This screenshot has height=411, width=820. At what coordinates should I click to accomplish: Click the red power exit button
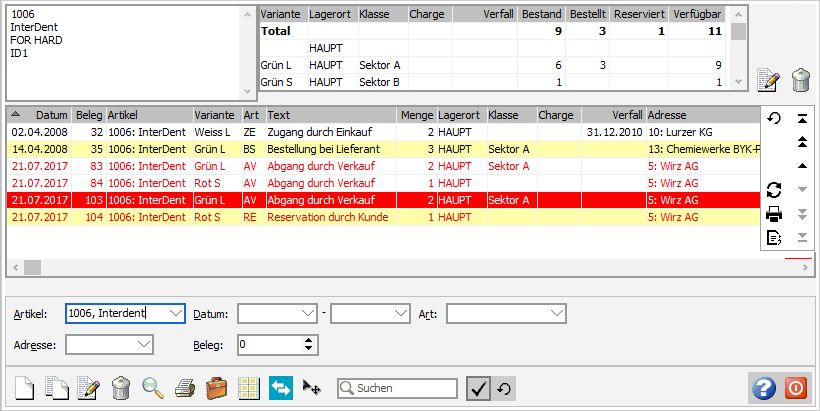796,387
